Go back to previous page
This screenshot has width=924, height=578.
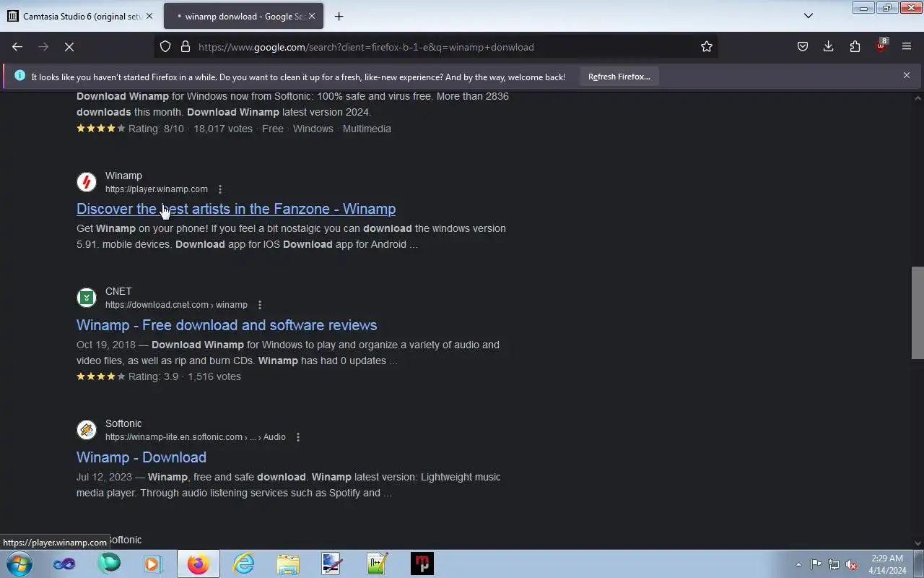(x=17, y=46)
